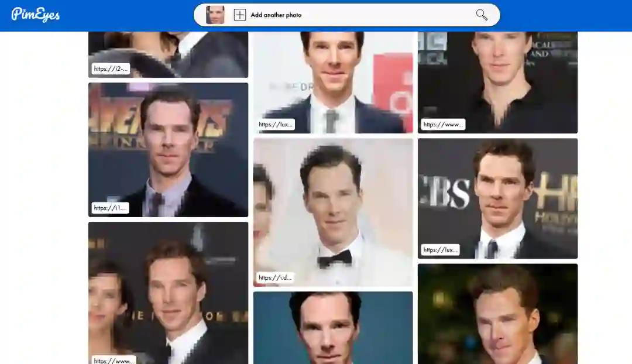
Task: Select the uploaded photo thumbnail in search bar
Action: click(215, 15)
